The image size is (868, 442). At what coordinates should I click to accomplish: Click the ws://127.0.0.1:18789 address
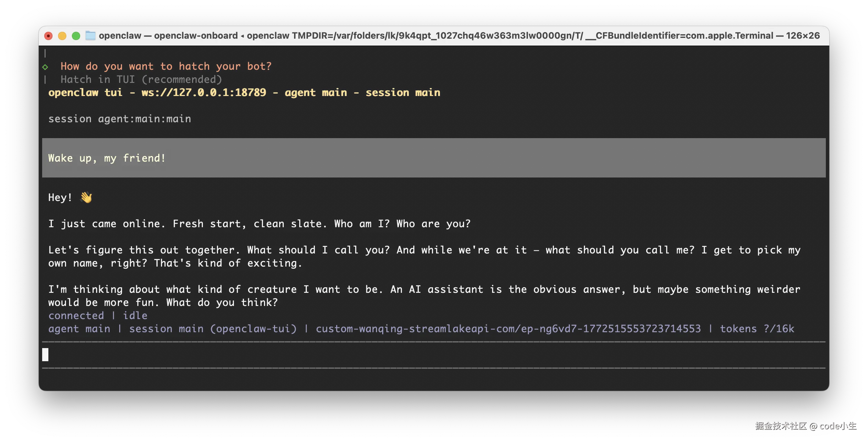204,93
